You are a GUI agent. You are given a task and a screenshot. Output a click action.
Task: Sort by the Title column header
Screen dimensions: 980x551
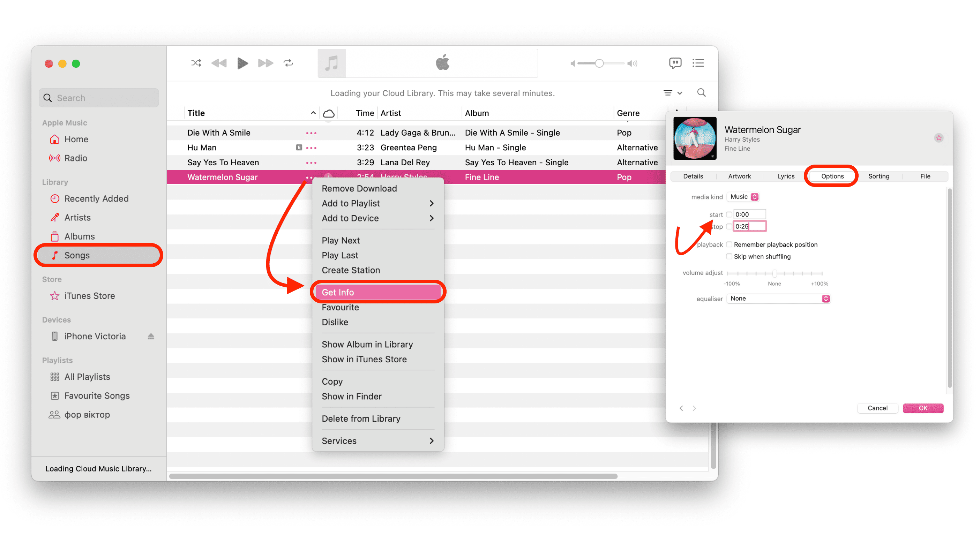(x=251, y=113)
